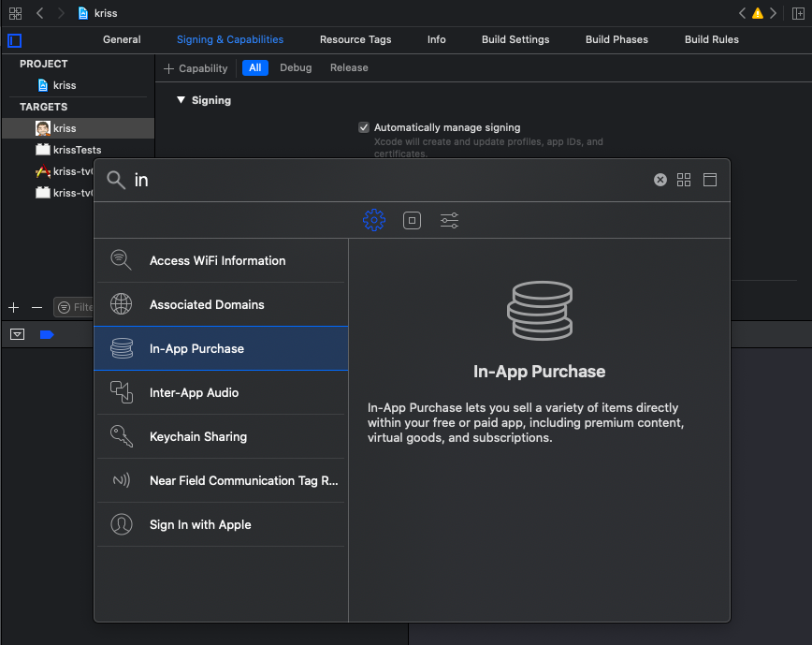Open the Signing & Capabilities tab
Screen dimensions: 812x645
tap(230, 39)
